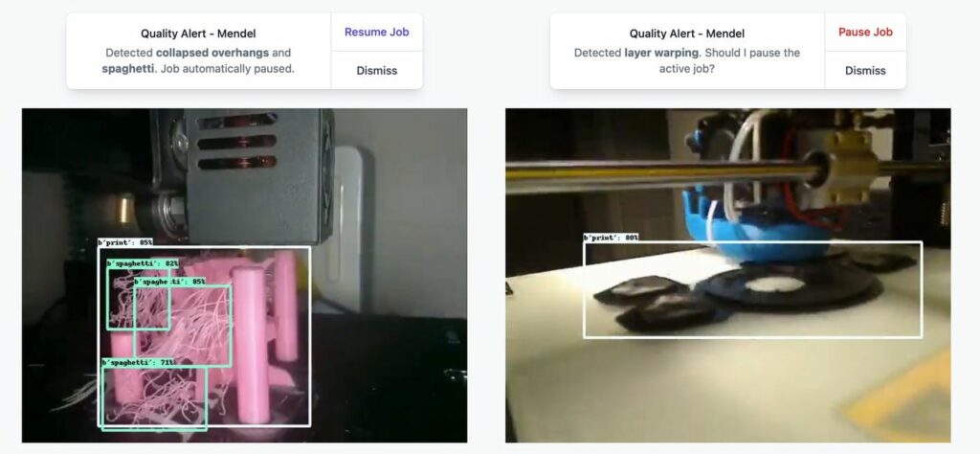Open the right camera snapshot of print bed
The image size is (980, 454).
[x=727, y=275]
